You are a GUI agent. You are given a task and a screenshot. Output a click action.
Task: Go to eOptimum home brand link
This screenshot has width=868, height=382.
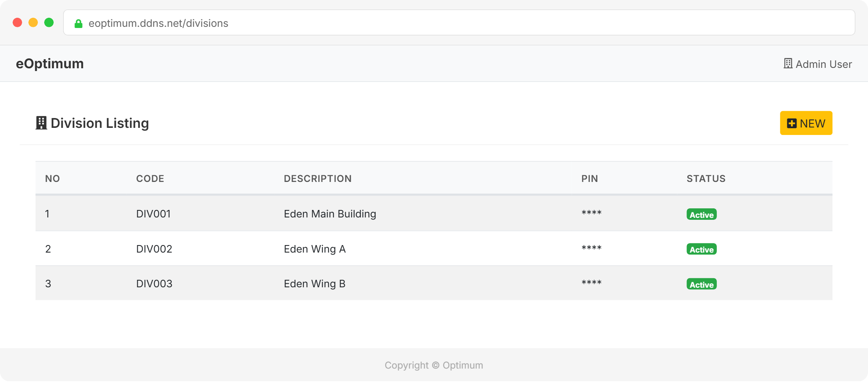coord(50,64)
